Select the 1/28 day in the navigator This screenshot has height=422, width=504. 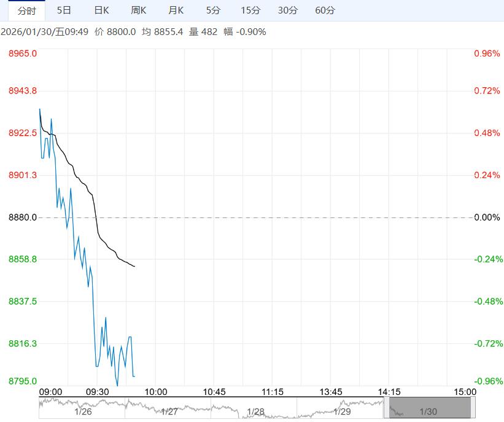(x=255, y=411)
